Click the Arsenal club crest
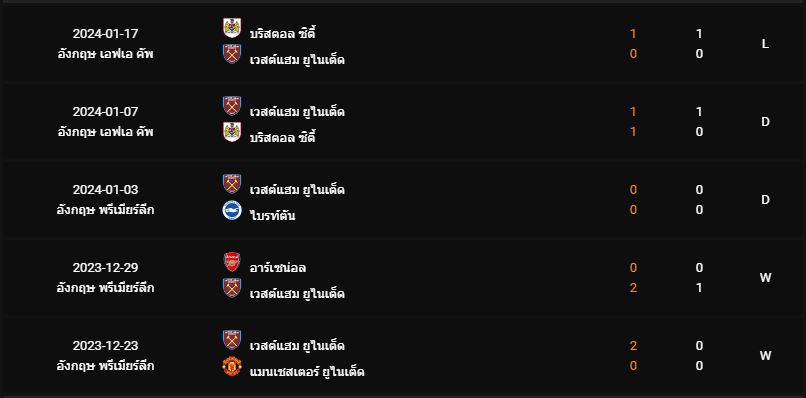Screen dimensions: 806x398 pos(232,262)
